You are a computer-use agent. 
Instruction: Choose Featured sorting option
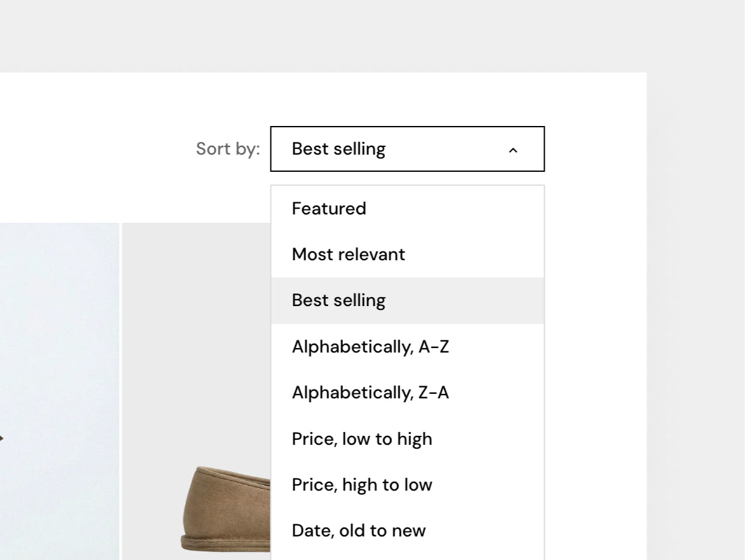click(x=407, y=209)
